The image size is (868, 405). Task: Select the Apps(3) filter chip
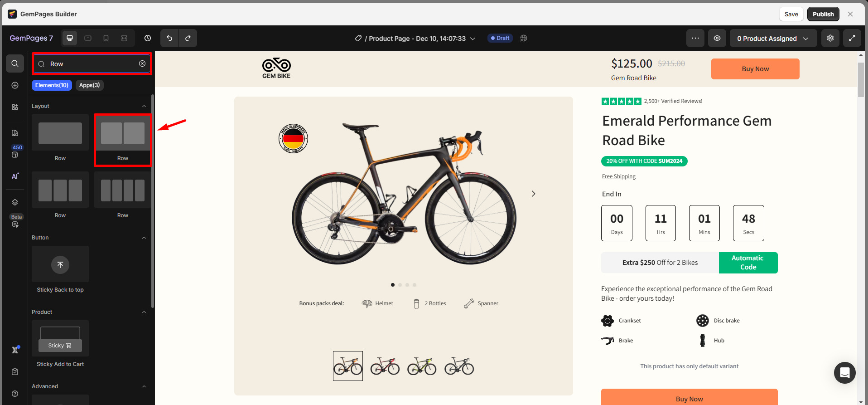click(89, 85)
